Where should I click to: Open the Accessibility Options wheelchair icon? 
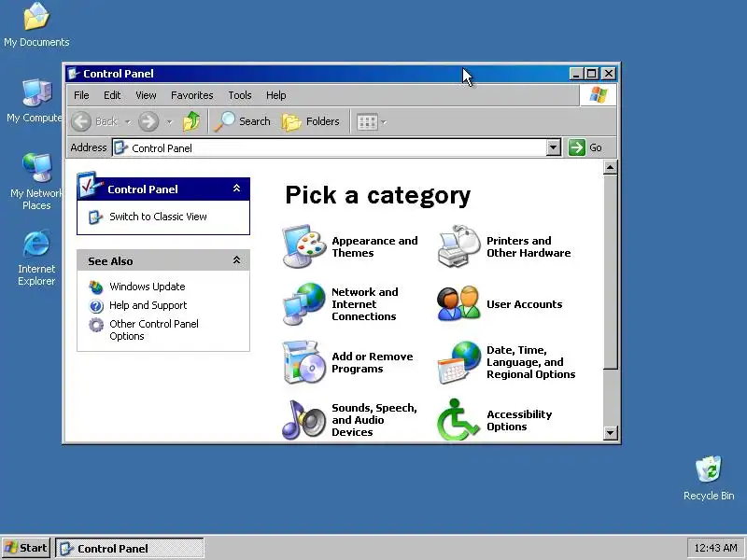point(458,420)
